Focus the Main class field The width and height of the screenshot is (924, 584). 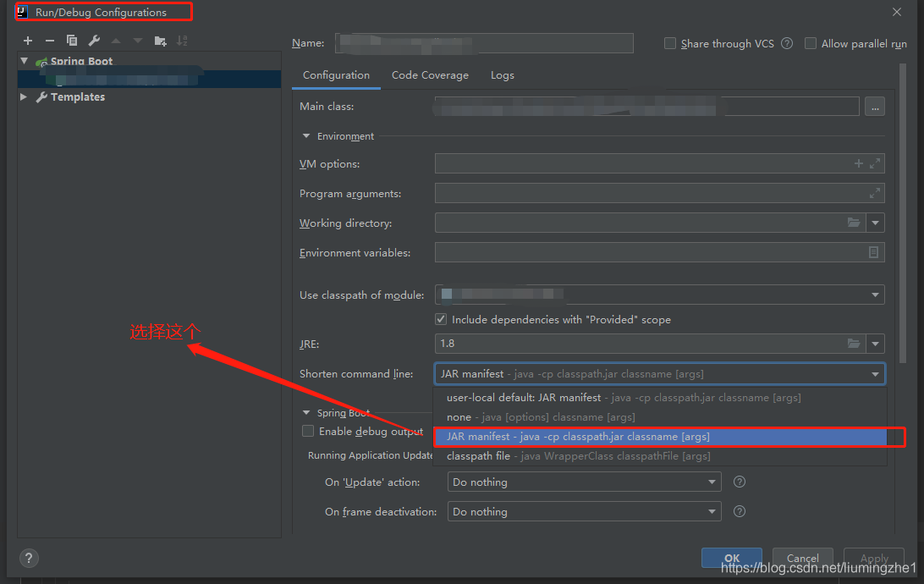tap(646, 107)
